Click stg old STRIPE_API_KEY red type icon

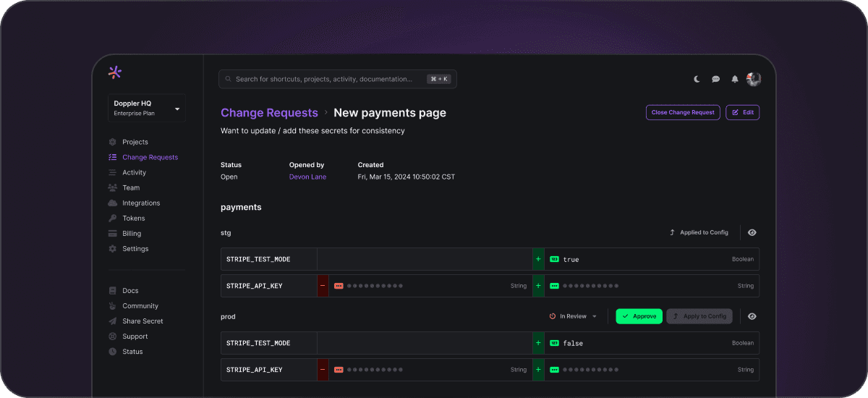click(339, 286)
